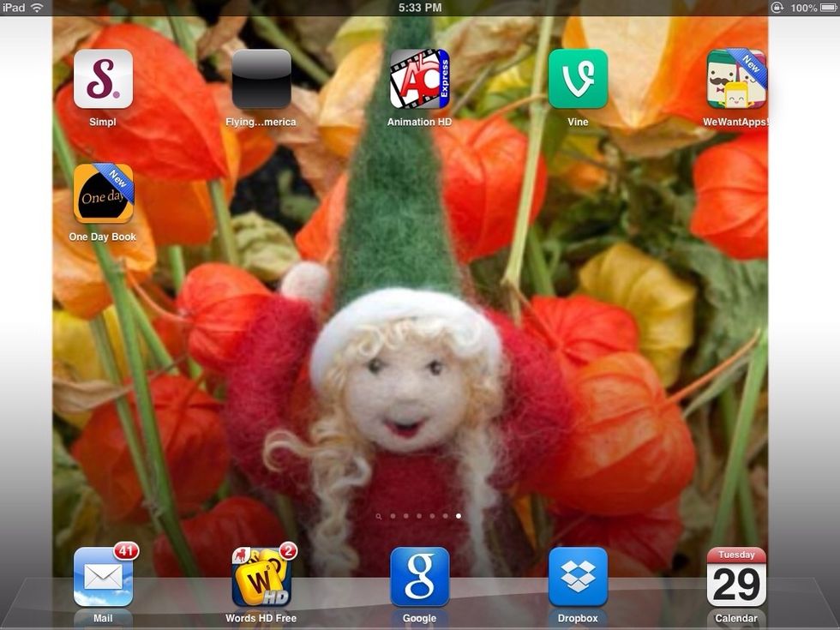
Task: Tap the rotation lock status icon
Action: [x=777, y=8]
